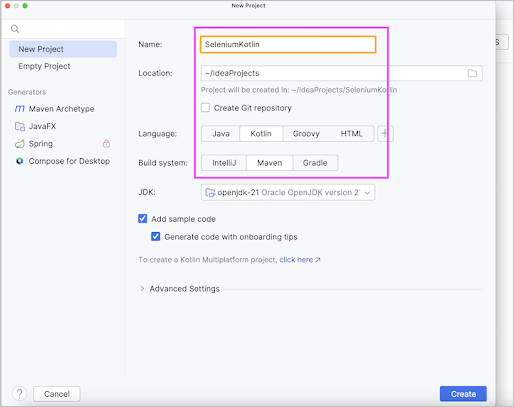Image resolution: width=514 pixels, height=407 pixels.
Task: Select the Spring generator
Action: click(x=34, y=144)
